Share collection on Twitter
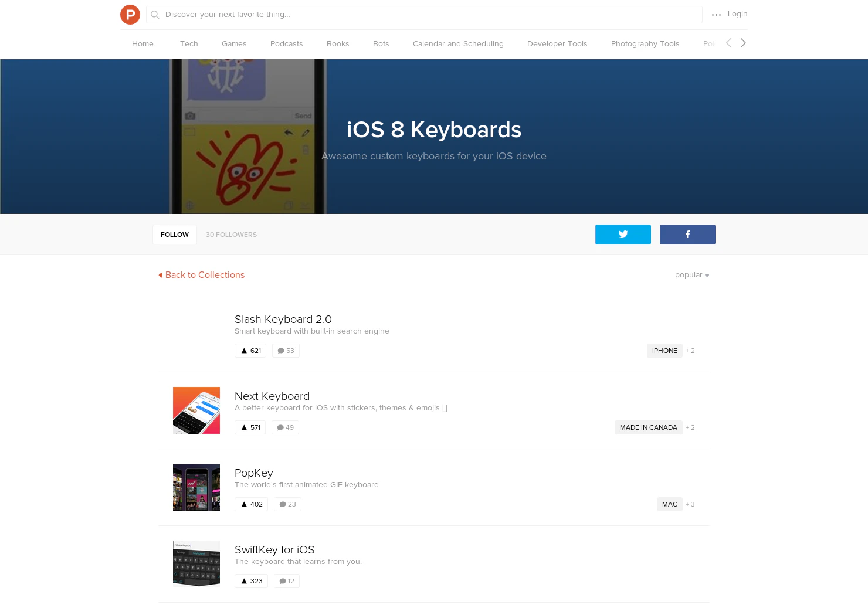Viewport: 868px width, 608px height. (623, 235)
